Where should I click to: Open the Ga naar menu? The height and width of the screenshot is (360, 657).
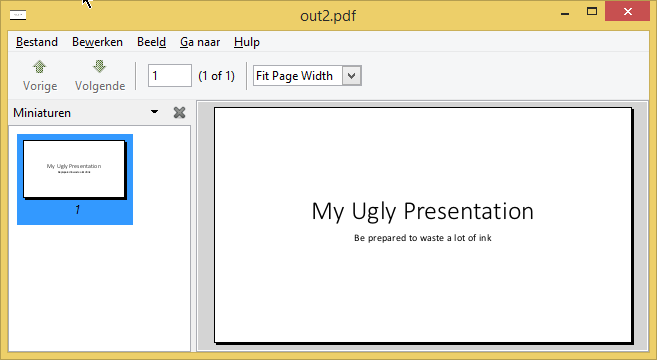point(200,42)
